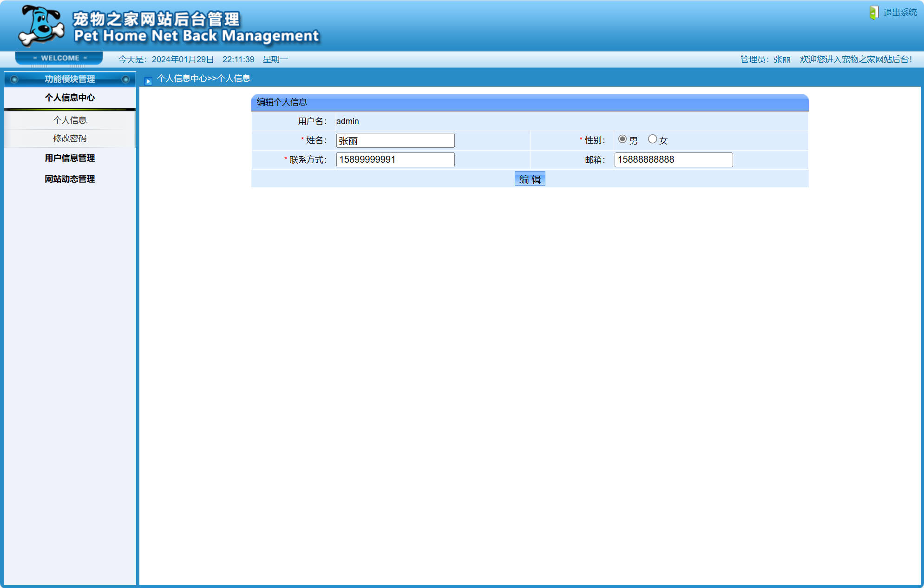Click left circle icon on 功能模块管理 header
Screen dimensions: 924x588
(x=14, y=79)
